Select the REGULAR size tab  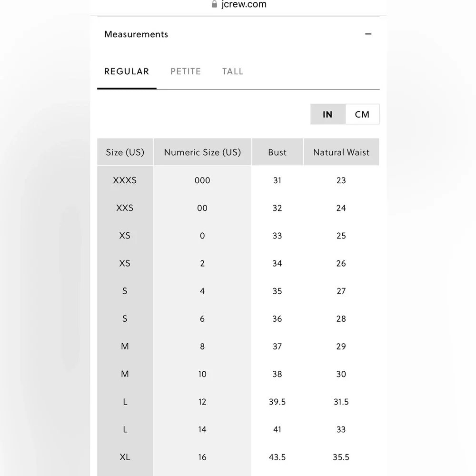coord(127,71)
